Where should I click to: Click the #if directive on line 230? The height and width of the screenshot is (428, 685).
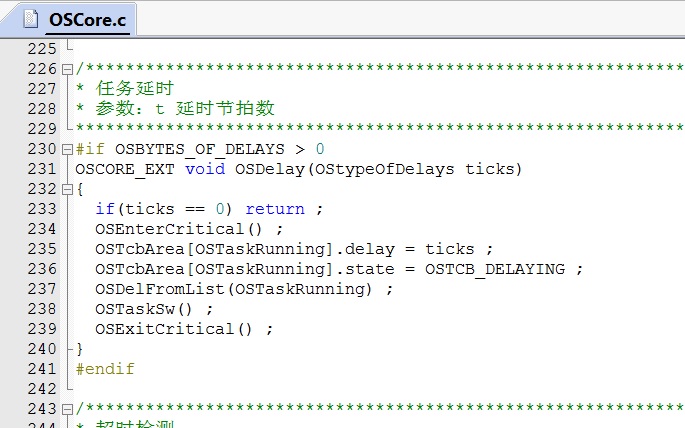coord(90,149)
